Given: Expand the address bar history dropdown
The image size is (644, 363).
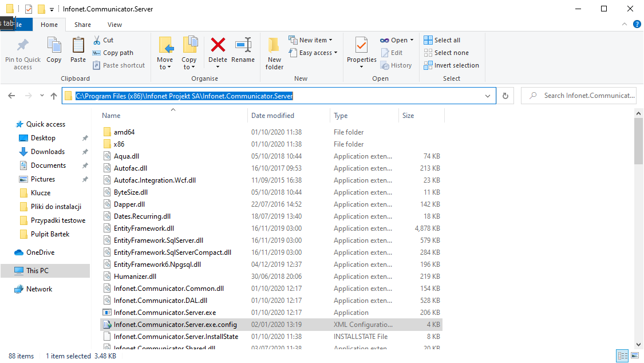Looking at the screenshot, I should (x=488, y=96).
